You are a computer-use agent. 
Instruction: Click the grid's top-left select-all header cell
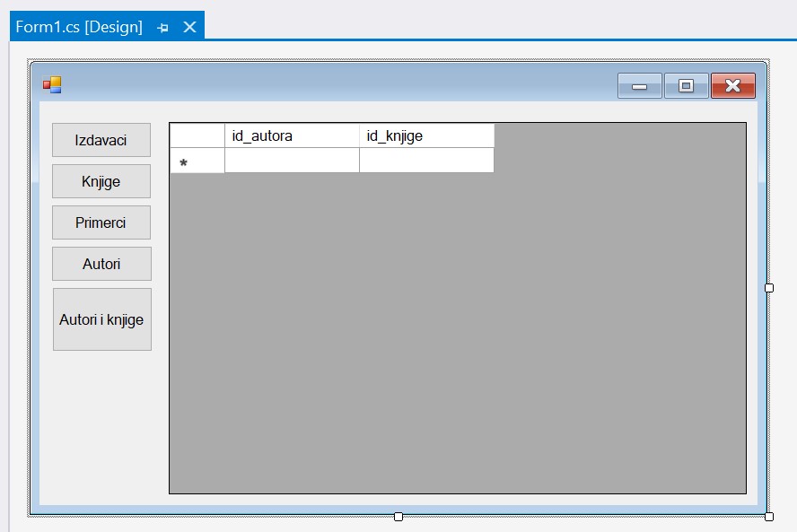coord(197,136)
